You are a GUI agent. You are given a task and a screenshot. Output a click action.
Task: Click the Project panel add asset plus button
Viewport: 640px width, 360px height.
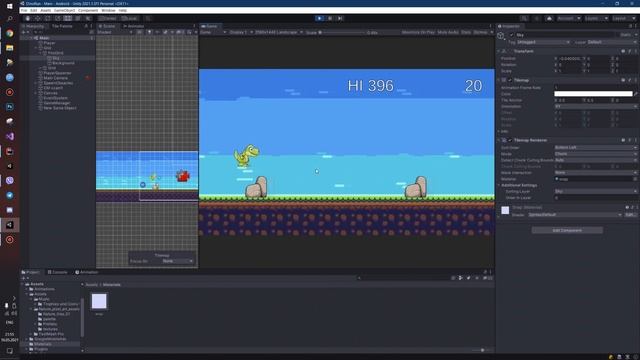[24, 278]
